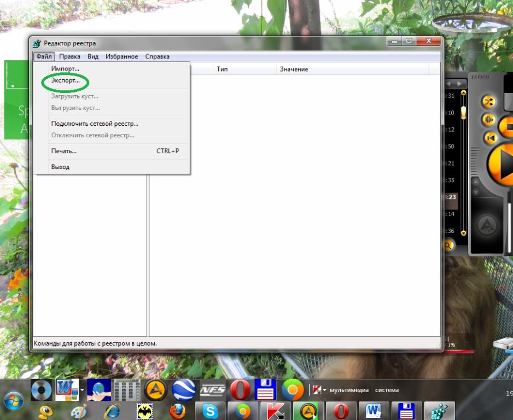513x420 pixels.
Task: Open Internet Explorer from the taskbar
Action: tap(112, 411)
